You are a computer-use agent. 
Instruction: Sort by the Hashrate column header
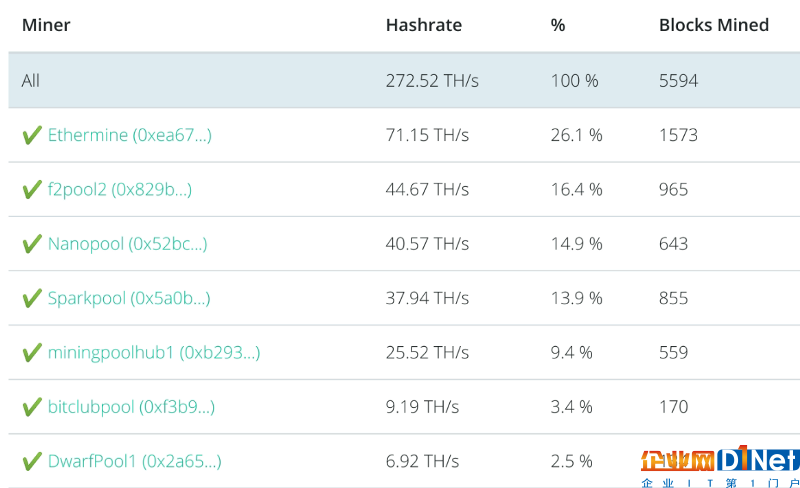[423, 25]
